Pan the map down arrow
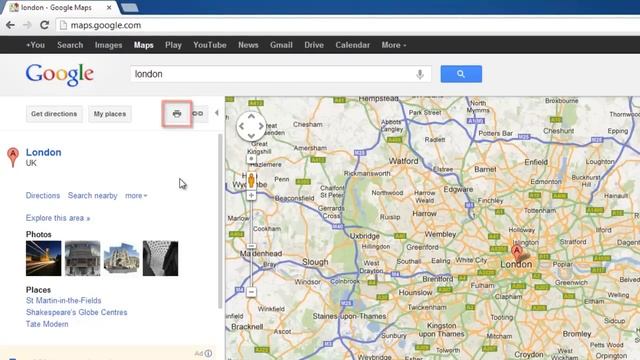 [251, 136]
